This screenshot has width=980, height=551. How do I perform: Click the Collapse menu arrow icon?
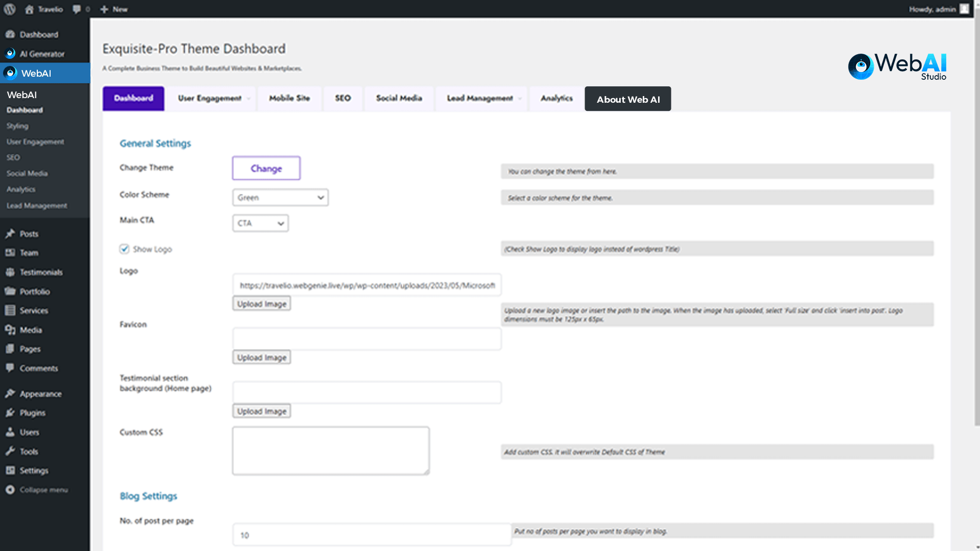pos(10,490)
